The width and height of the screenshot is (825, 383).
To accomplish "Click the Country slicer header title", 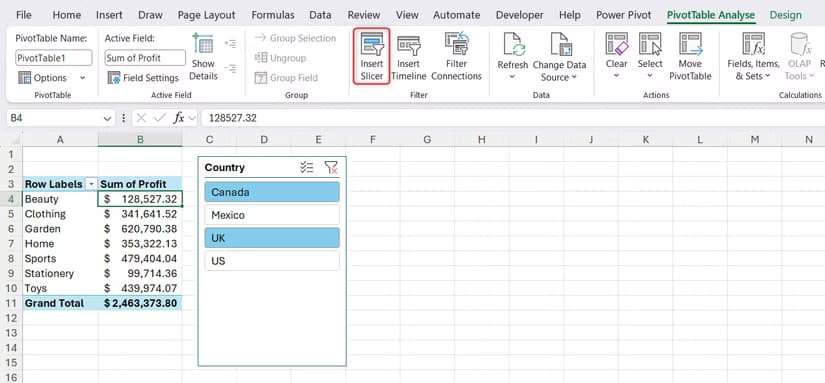I will 225,168.
